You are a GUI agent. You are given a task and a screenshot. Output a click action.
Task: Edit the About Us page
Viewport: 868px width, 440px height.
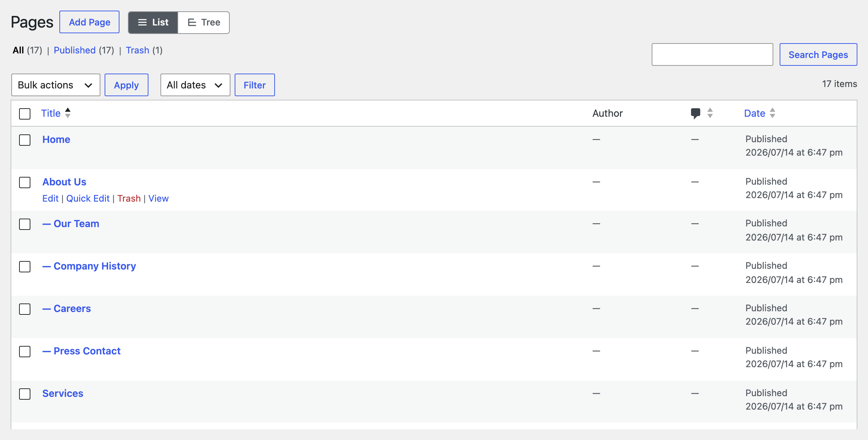click(51, 198)
